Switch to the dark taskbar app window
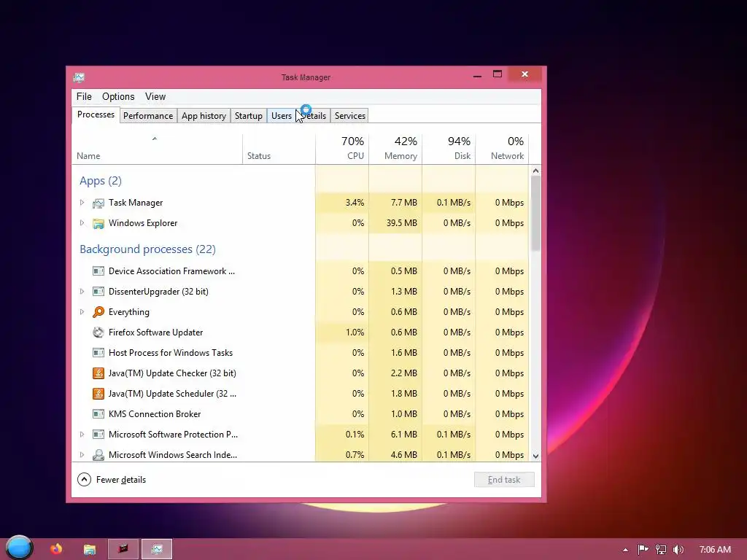 click(123, 549)
